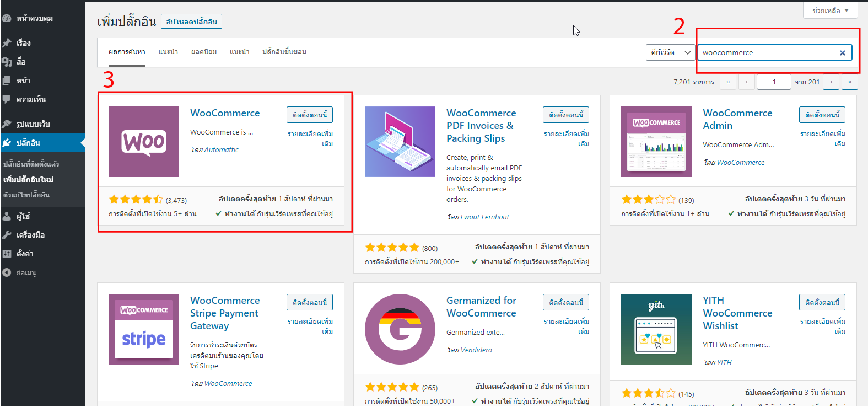Open the Pages icon in sidebar
The height and width of the screenshot is (407, 868).
[x=7, y=81]
